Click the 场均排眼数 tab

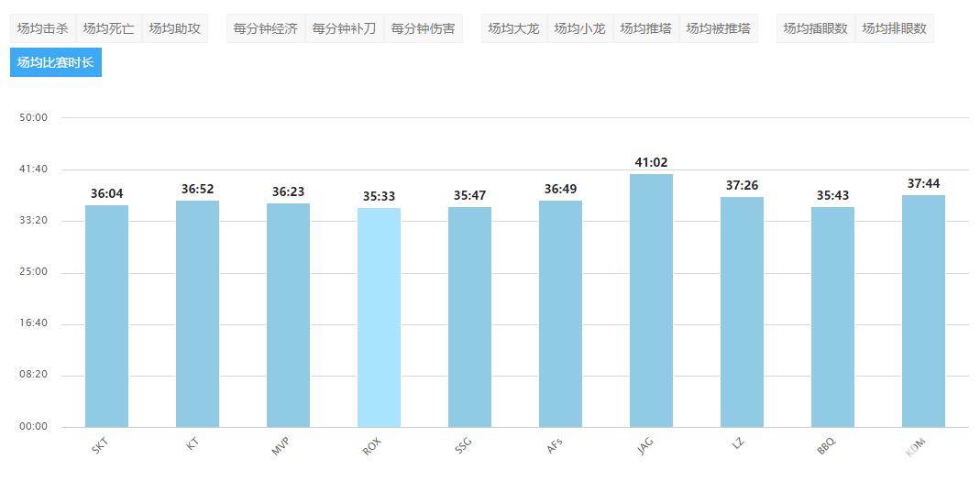pos(894,28)
